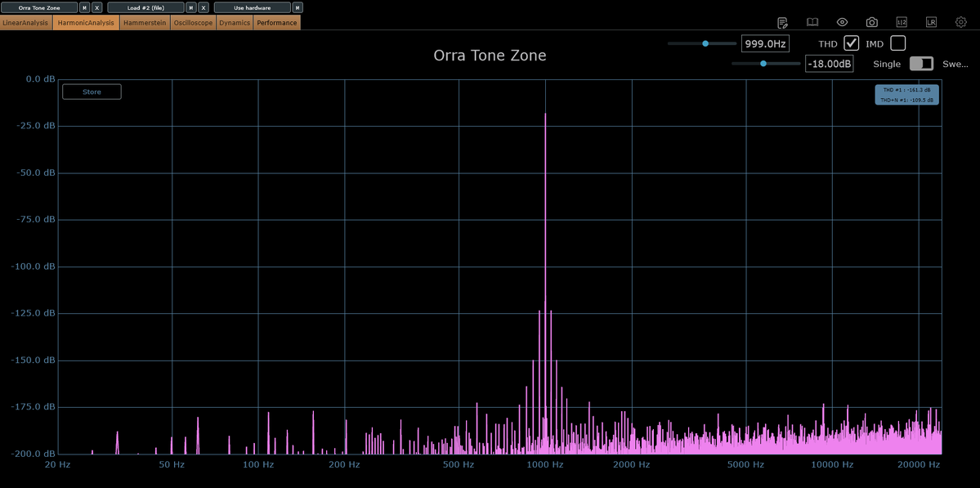The image size is (980, 488).
Task: Click the Store button
Action: click(x=92, y=92)
